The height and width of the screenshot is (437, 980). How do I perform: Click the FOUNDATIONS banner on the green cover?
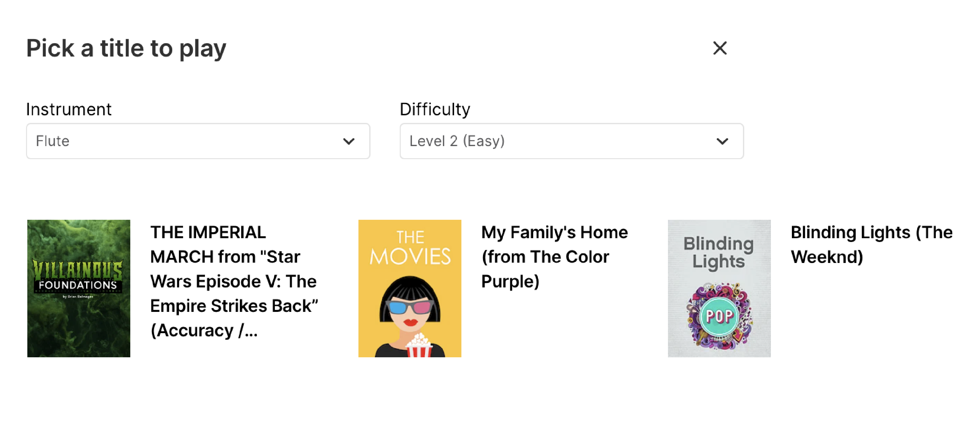[x=78, y=285]
